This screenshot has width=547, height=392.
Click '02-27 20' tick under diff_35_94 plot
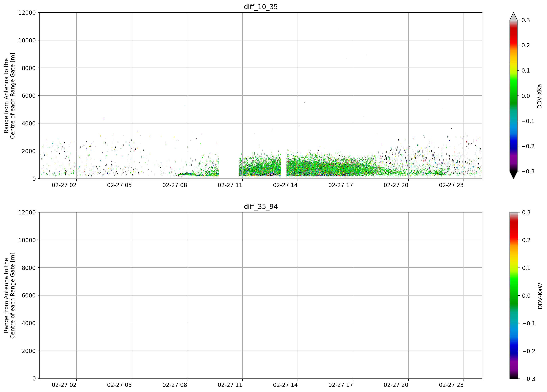point(396,385)
